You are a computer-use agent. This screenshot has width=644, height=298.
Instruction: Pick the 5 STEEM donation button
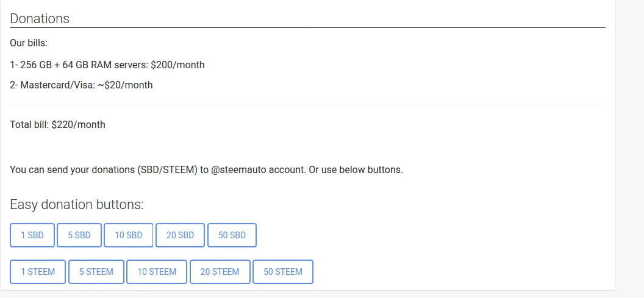point(96,272)
